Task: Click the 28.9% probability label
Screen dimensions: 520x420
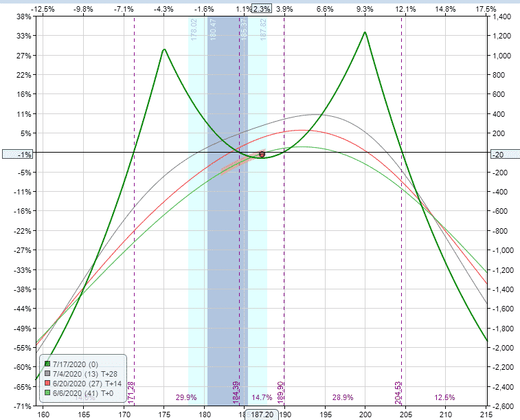Action: point(343,397)
